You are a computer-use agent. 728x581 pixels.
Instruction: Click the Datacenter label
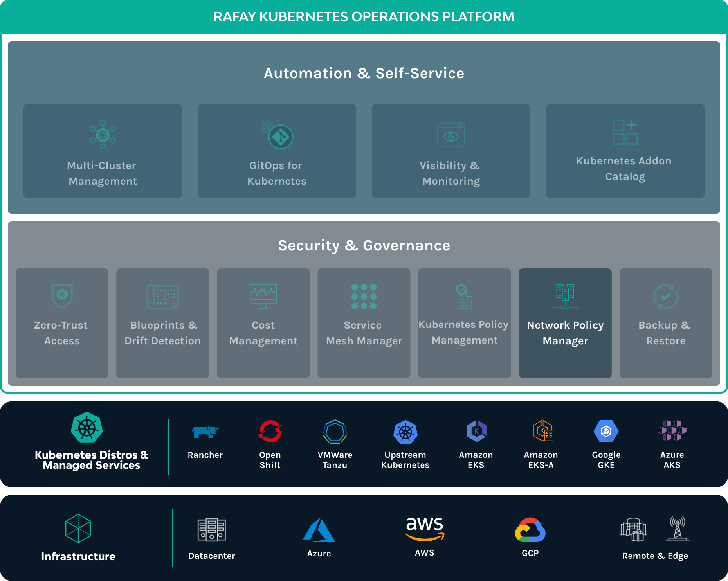point(212,556)
